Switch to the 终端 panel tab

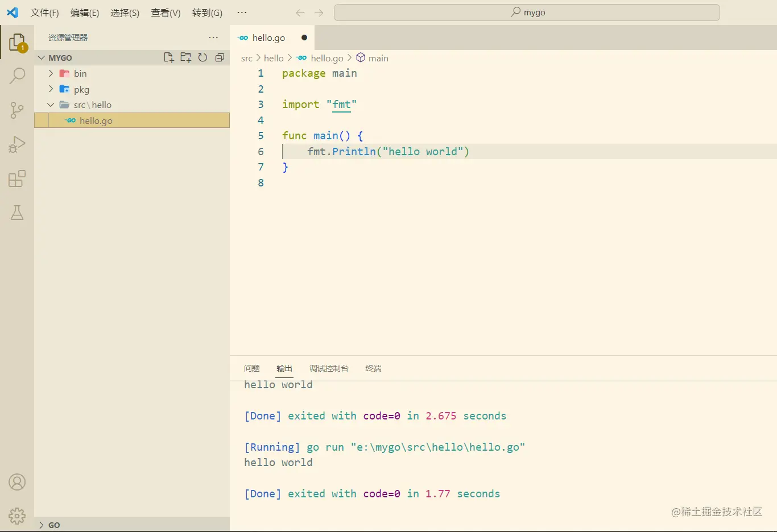point(373,368)
